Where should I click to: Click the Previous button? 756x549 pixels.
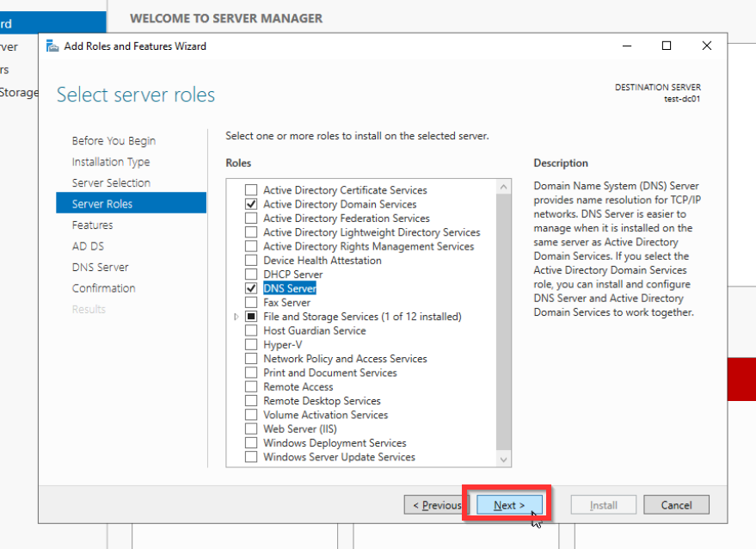pos(436,505)
